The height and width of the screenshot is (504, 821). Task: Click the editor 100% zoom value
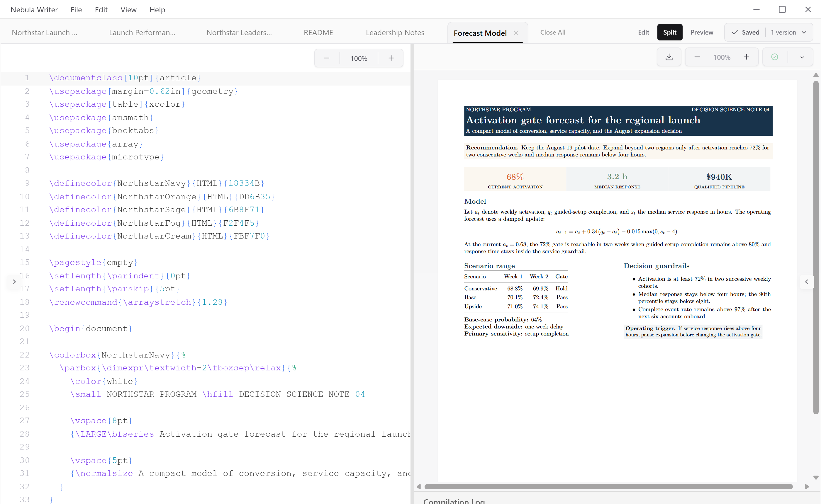(359, 58)
